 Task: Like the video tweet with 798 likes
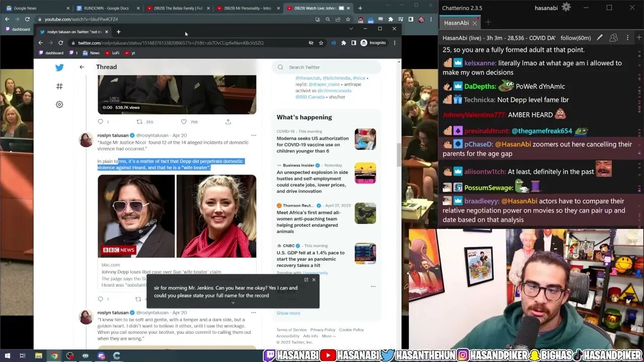click(184, 122)
